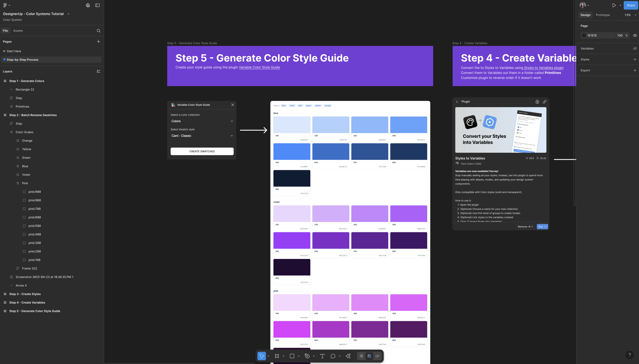The image size is (639, 364).
Task: Click the violet jump-to pill
Action: [x=292, y=105]
